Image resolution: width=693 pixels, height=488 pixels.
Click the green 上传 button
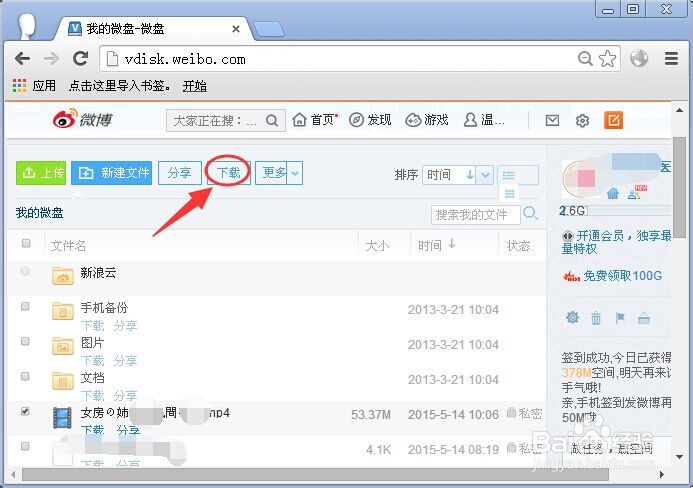(x=41, y=172)
